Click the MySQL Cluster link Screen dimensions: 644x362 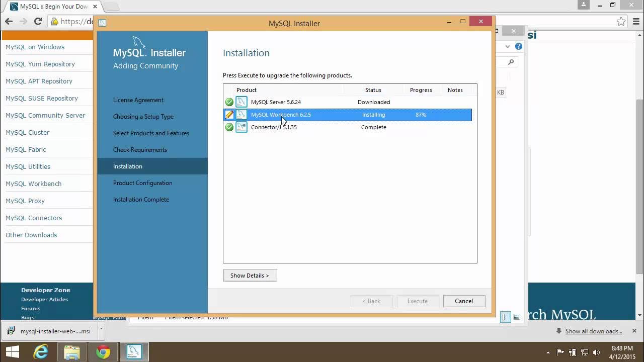[x=27, y=133]
